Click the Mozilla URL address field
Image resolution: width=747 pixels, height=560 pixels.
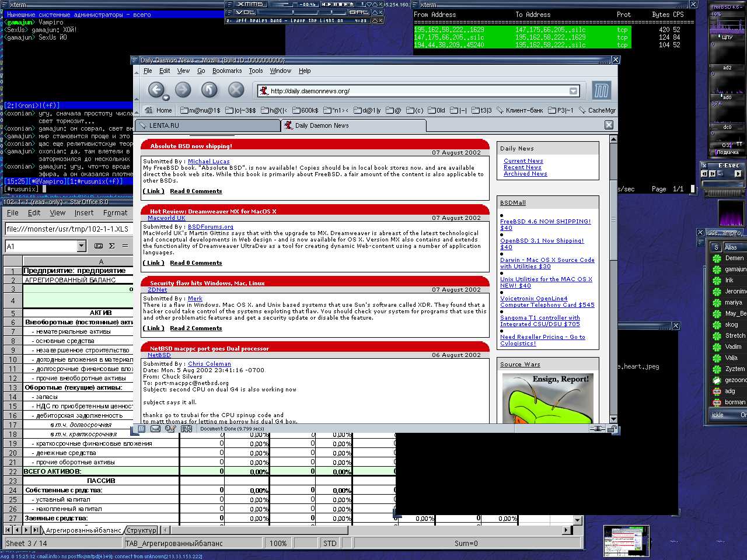pos(417,91)
